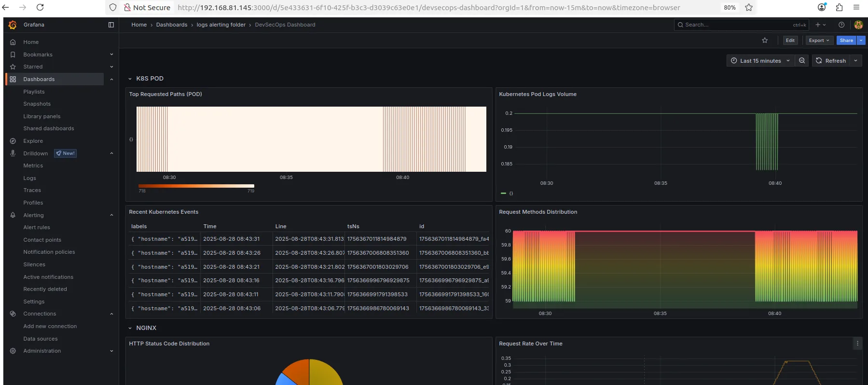Click the Drilldown icon in sidebar
Viewport: 868px width, 385px height.
(x=13, y=153)
